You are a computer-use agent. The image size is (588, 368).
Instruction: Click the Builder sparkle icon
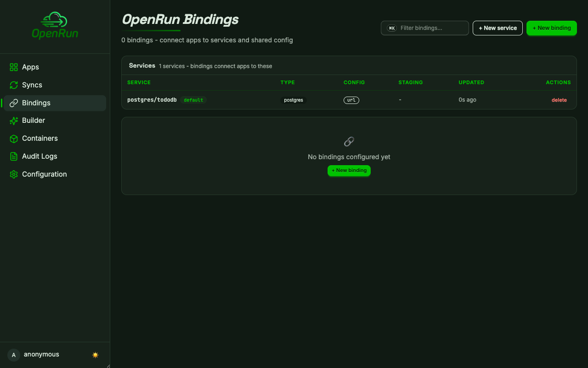point(14,121)
